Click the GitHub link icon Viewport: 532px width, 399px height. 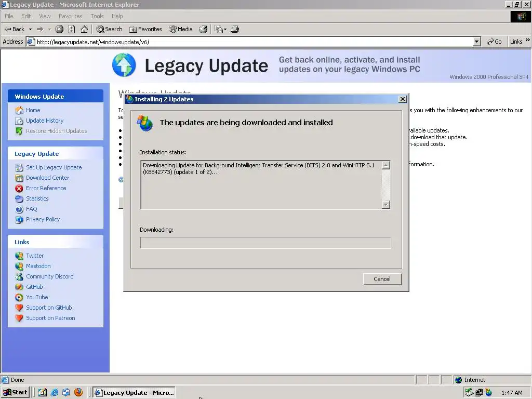(19, 287)
